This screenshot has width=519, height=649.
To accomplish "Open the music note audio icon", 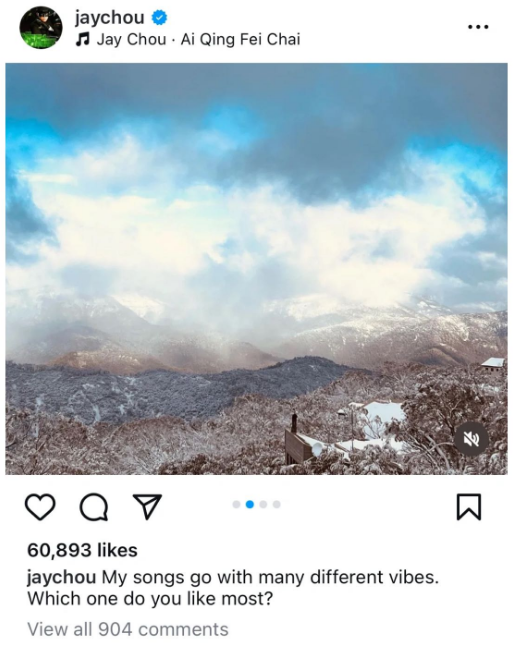I will pos(82,40).
